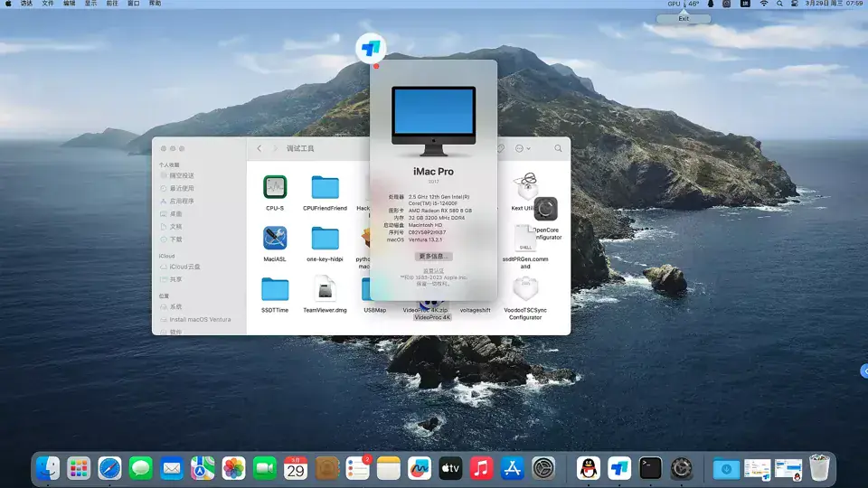
Task: Open System Settings from the Dock
Action: (543, 469)
